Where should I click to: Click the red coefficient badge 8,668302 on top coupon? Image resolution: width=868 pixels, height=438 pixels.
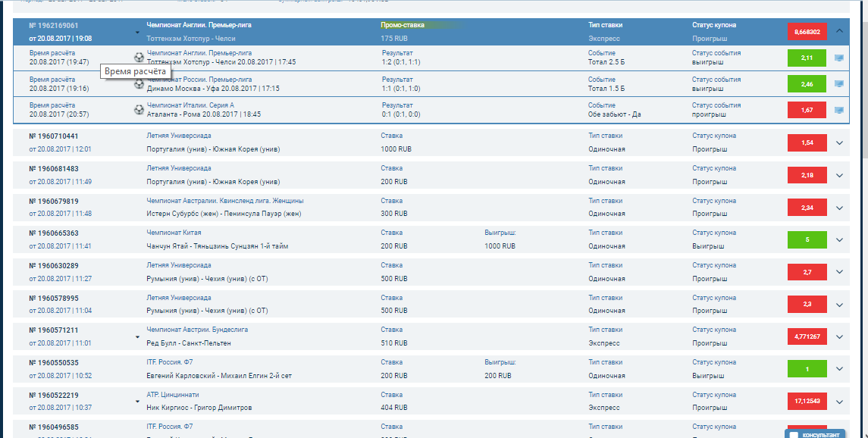[x=807, y=31]
